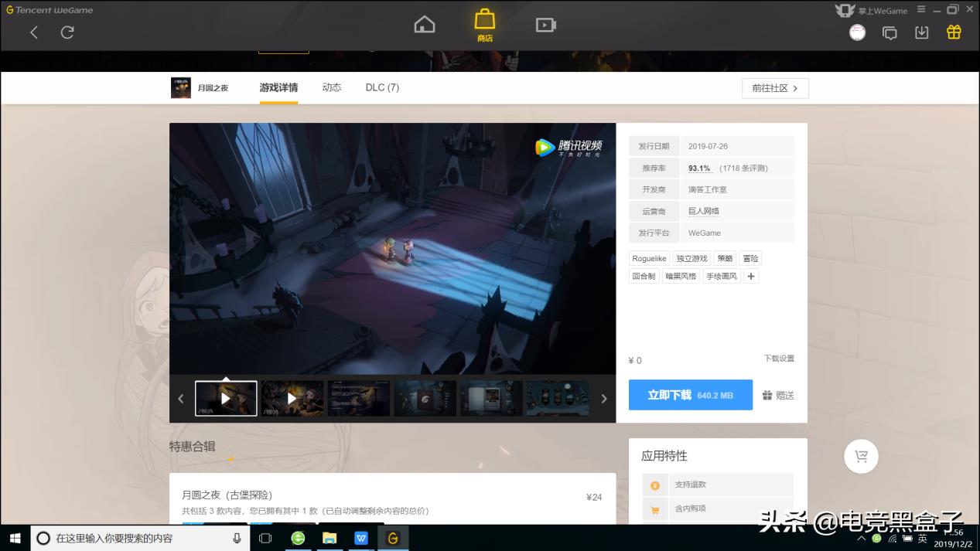Show previous screenshots with left arrow

(x=181, y=399)
